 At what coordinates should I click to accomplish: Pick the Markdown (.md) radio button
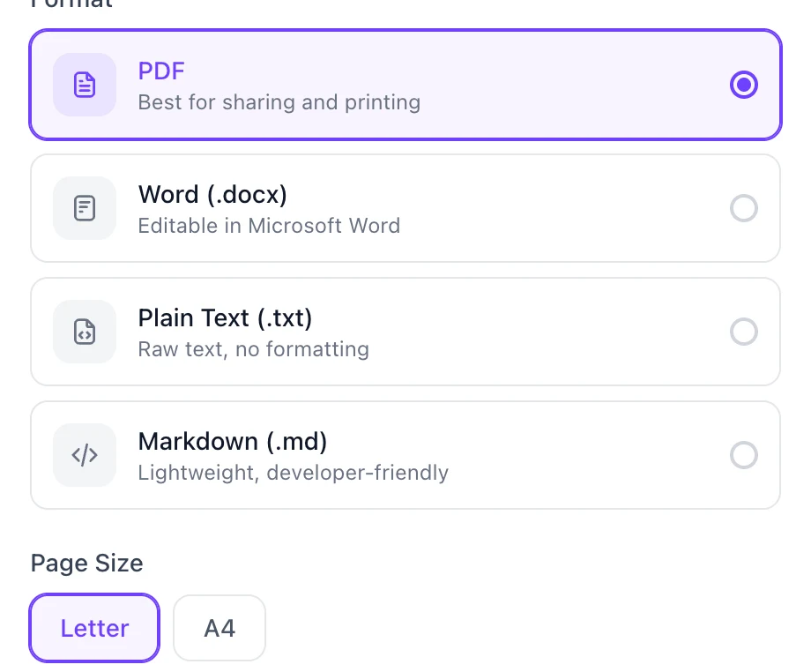(x=744, y=455)
